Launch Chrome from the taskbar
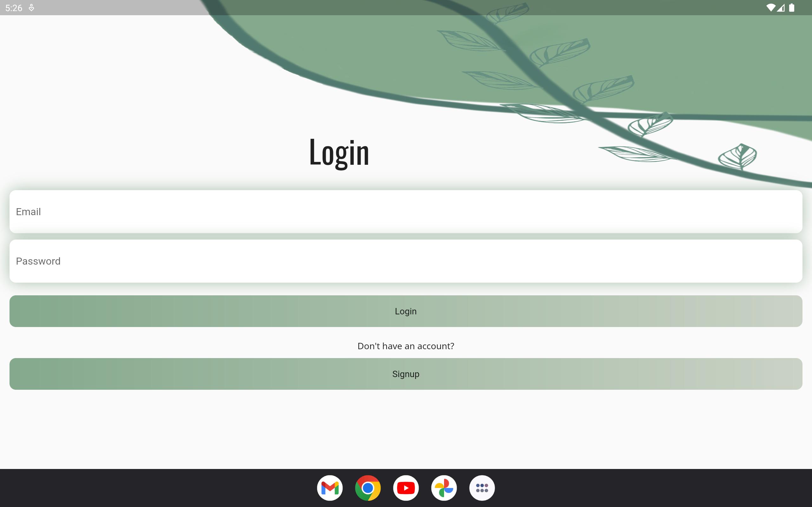The width and height of the screenshot is (812, 507). point(368,488)
